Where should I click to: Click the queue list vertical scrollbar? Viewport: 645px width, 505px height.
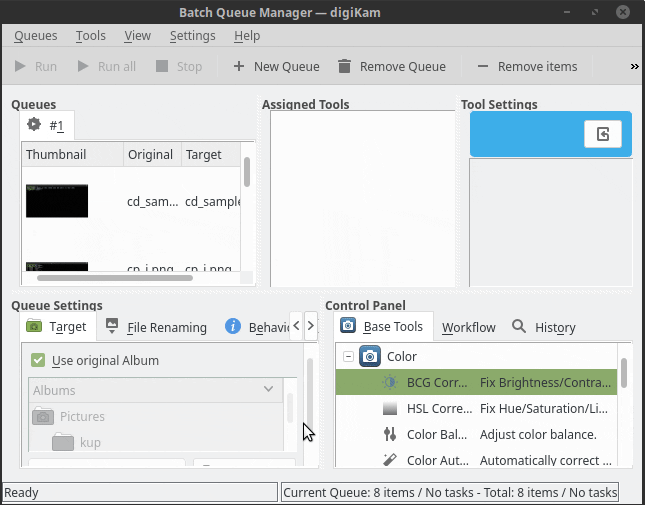[x=247, y=172]
